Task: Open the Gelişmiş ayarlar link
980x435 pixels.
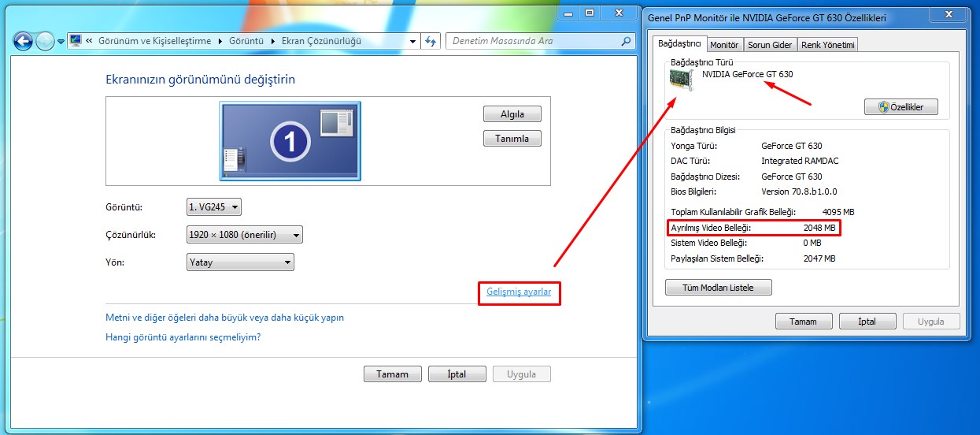Action: tap(519, 292)
